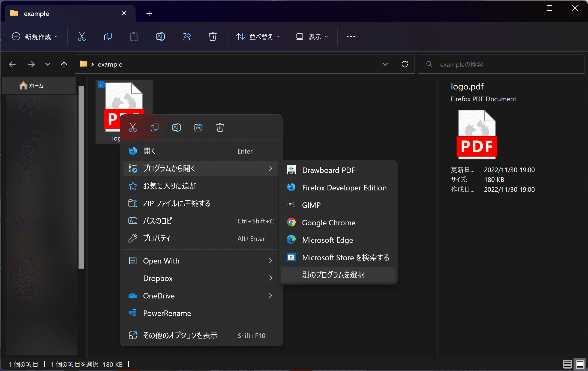The image size is (588, 371).
Task: Open the recent locations chevron
Action: pyautogui.click(x=48, y=64)
